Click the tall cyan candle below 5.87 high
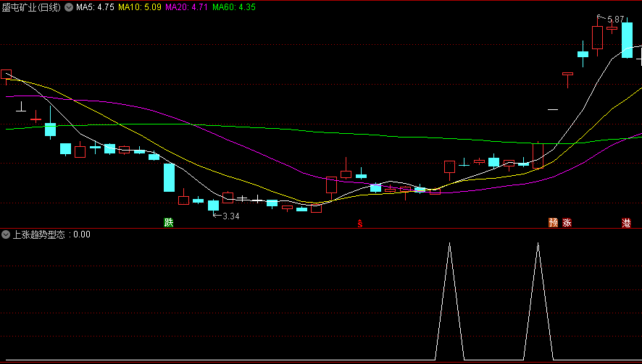Screen dimensions: 642x364 pyautogui.click(x=627, y=40)
